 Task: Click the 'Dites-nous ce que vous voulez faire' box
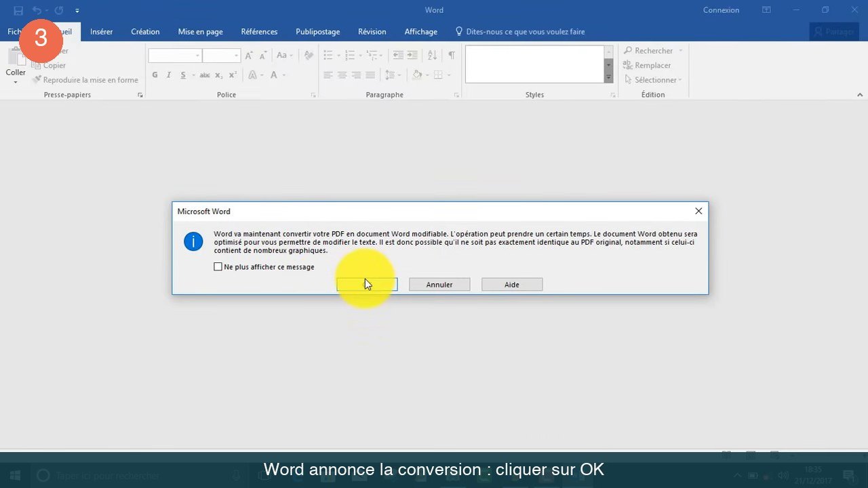(519, 32)
